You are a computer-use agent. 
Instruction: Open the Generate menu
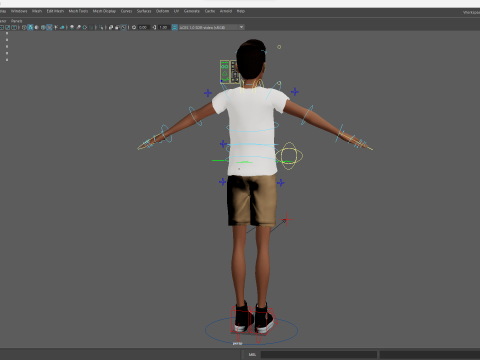tap(192, 11)
